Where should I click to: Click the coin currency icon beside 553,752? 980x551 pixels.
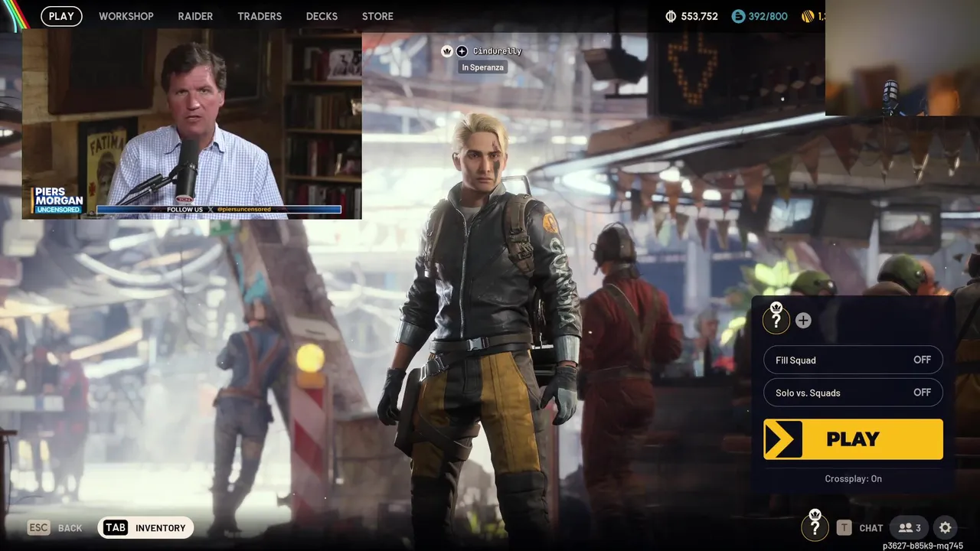tap(671, 16)
